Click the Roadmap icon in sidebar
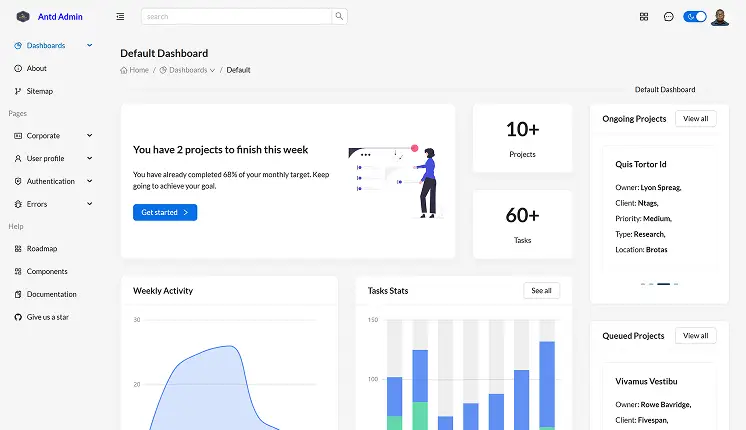 click(18, 249)
